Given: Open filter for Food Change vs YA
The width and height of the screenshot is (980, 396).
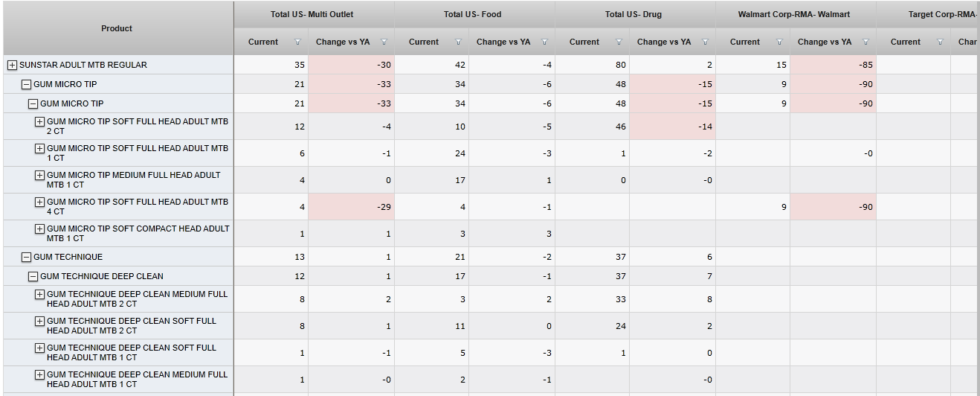Looking at the screenshot, I should [x=544, y=42].
